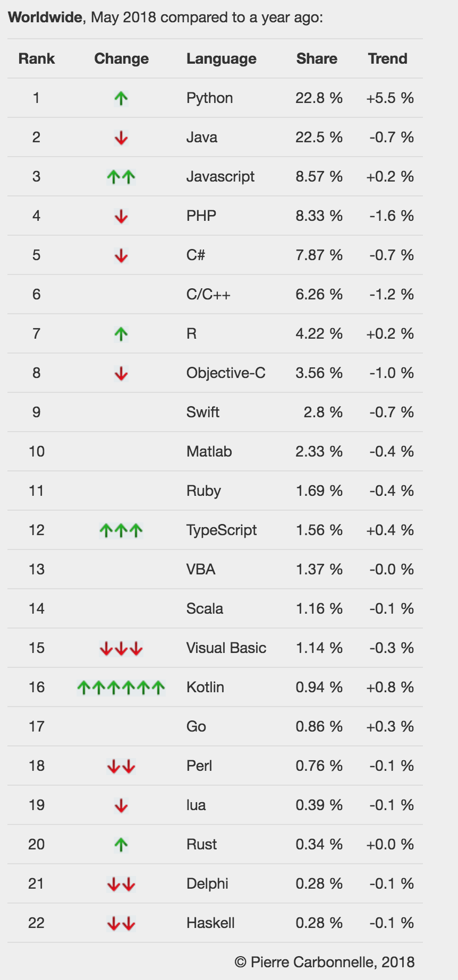Click the red down arrow beside Objective-C
The height and width of the screenshot is (980, 458).
(x=121, y=374)
